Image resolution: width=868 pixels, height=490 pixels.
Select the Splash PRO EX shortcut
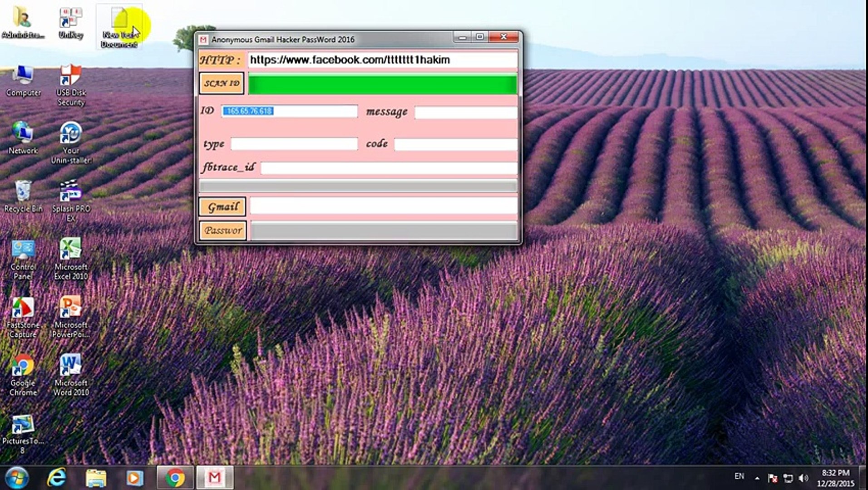(x=71, y=201)
